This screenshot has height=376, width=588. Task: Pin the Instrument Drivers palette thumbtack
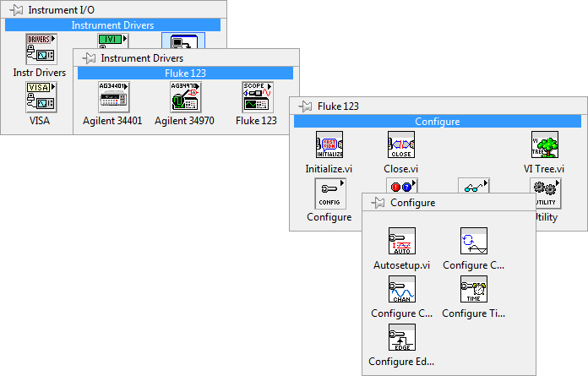pyautogui.click(x=90, y=58)
